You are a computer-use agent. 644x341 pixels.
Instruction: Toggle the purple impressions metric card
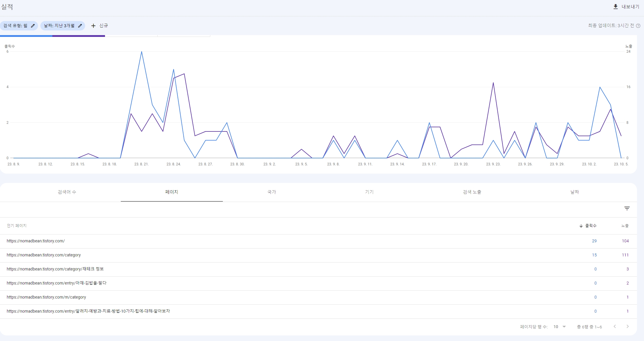click(79, 36)
